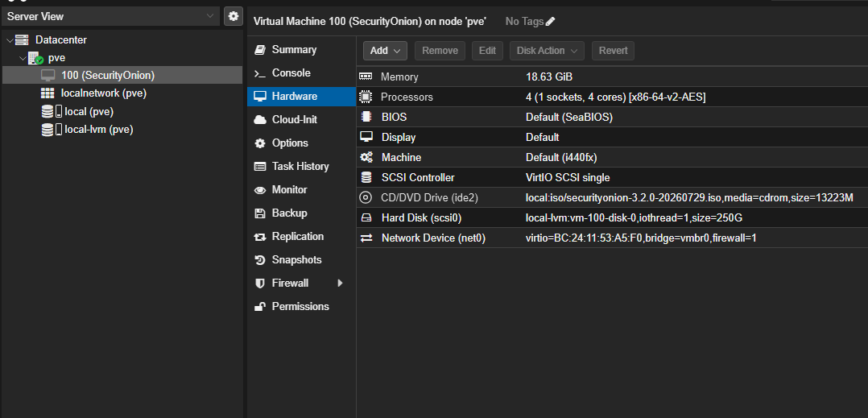Viewport: 868px width, 418px height.
Task: Select local-lvm (pve) storage in tree
Action: coord(122,130)
